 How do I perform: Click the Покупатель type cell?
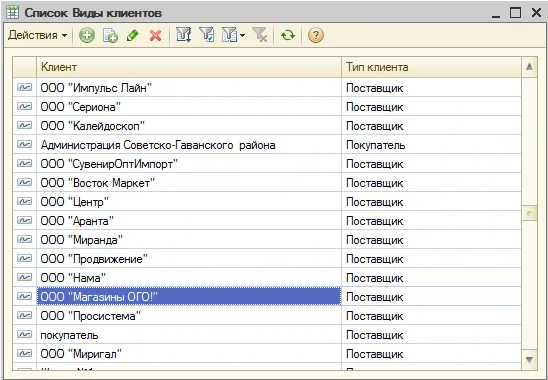pos(431,144)
